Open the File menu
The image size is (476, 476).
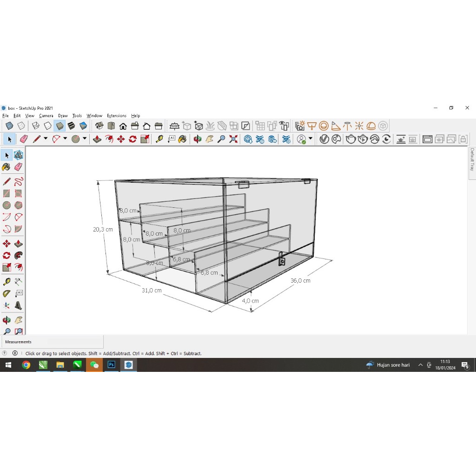tap(6, 116)
